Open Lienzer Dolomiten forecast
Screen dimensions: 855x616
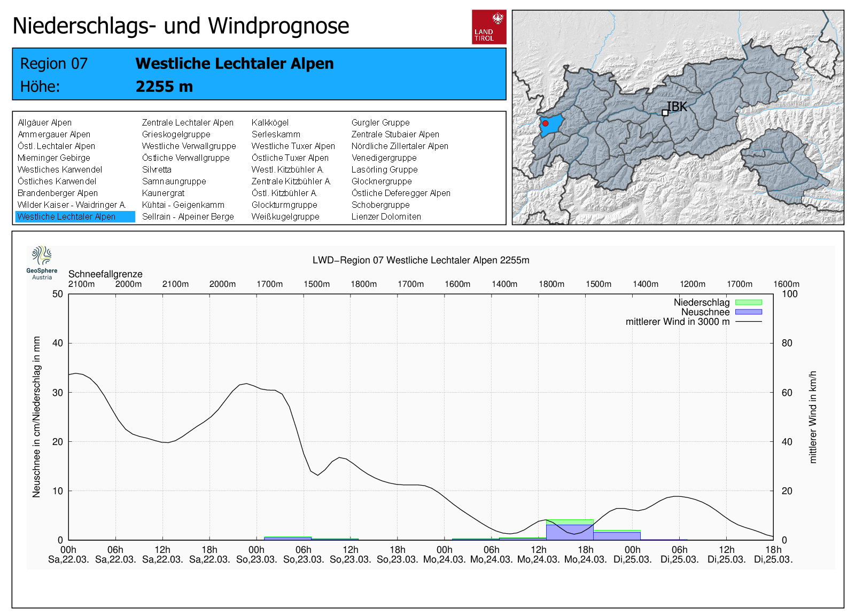click(386, 217)
